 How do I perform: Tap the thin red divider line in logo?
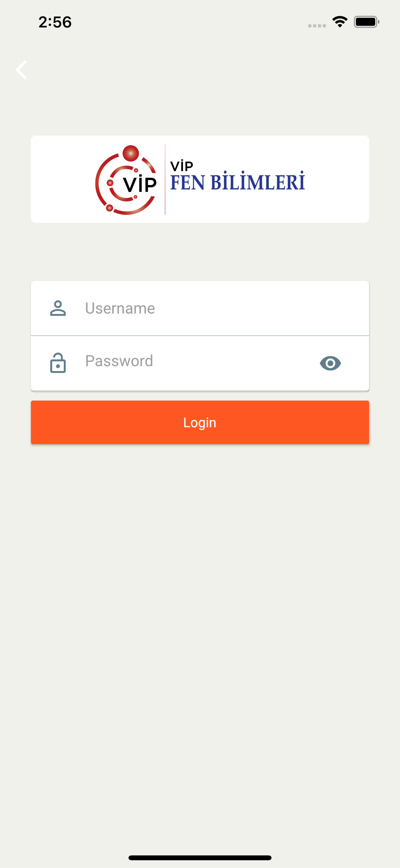tap(165, 179)
